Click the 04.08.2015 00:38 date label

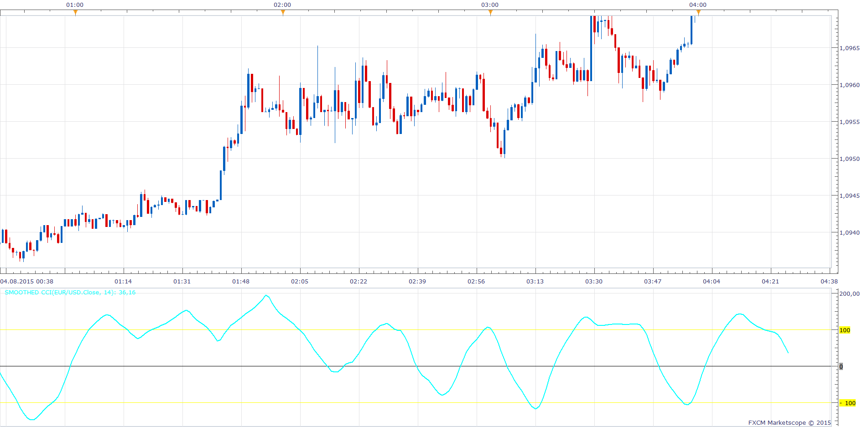tap(27, 281)
